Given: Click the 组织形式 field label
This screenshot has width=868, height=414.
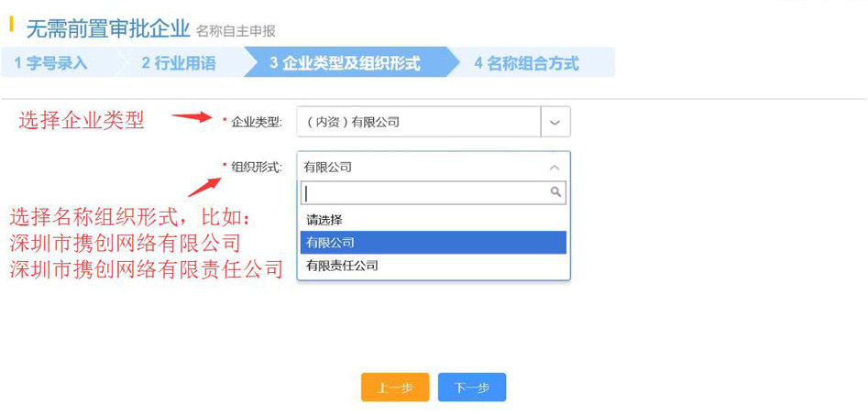Looking at the screenshot, I should pos(257,168).
